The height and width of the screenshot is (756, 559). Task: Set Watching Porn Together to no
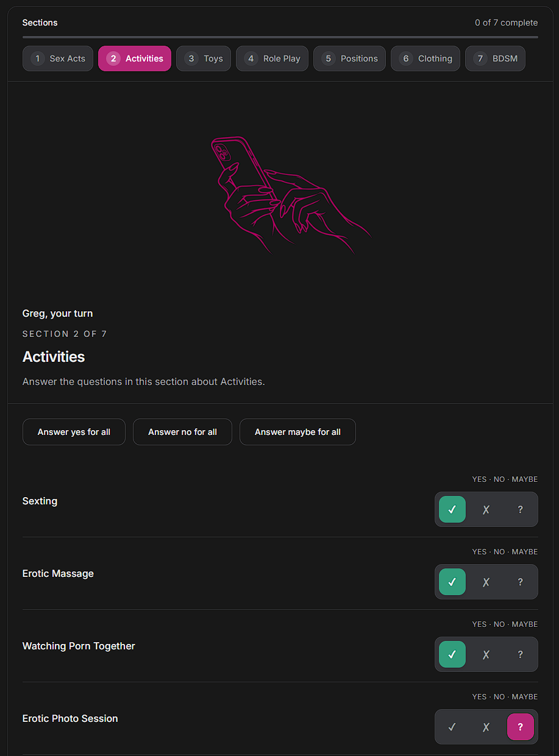pyautogui.click(x=486, y=654)
